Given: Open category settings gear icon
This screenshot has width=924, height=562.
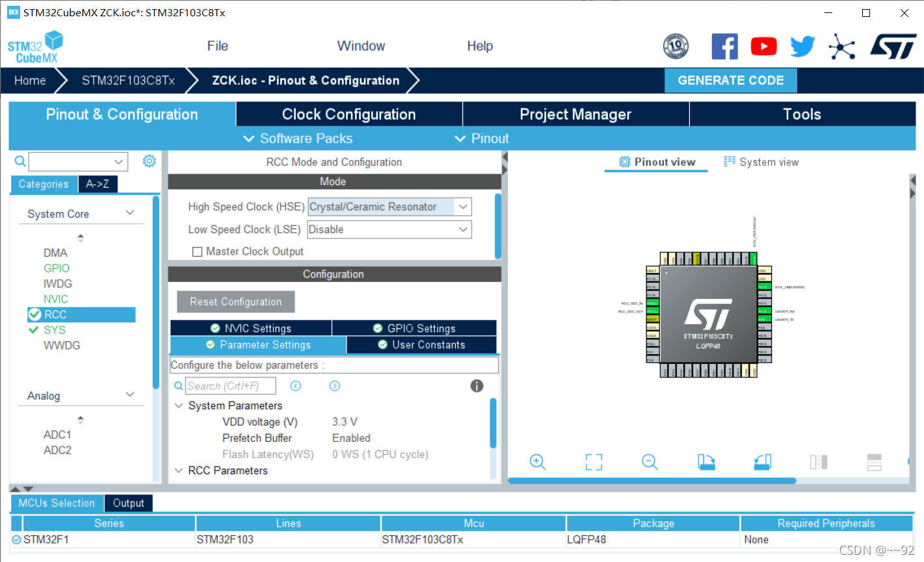Looking at the screenshot, I should tap(150, 161).
